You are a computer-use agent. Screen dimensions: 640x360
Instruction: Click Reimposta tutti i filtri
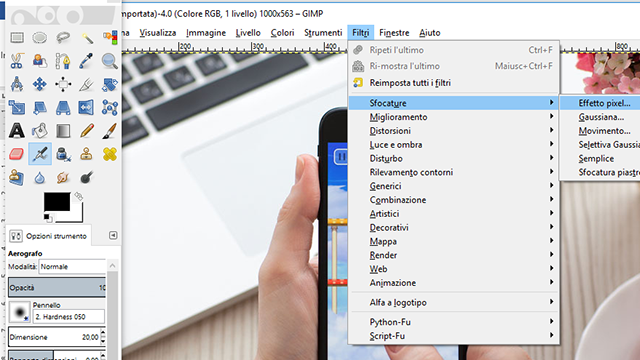(410, 83)
